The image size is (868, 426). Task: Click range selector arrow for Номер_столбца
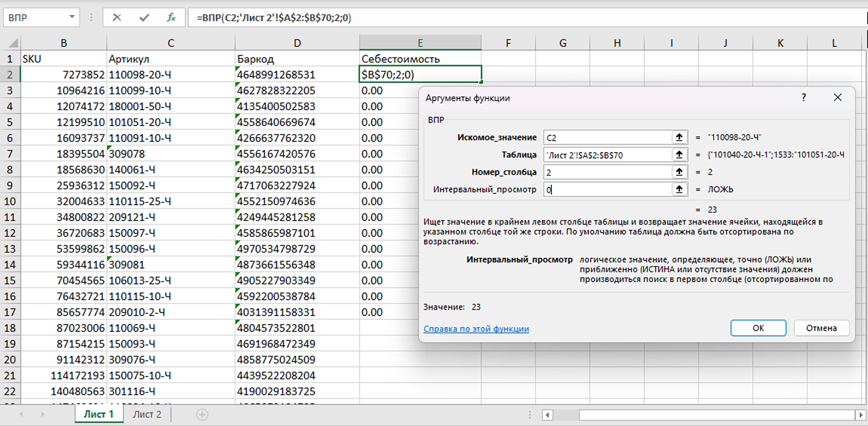coord(679,172)
